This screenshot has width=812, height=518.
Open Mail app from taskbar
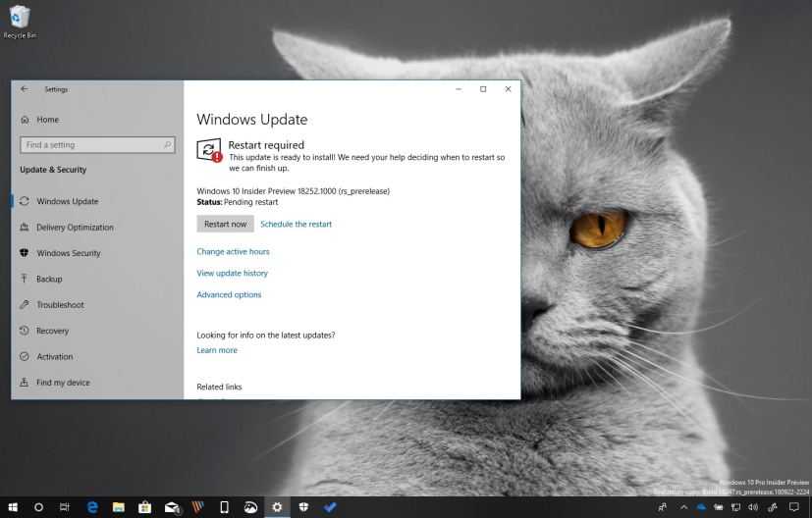pyautogui.click(x=172, y=507)
